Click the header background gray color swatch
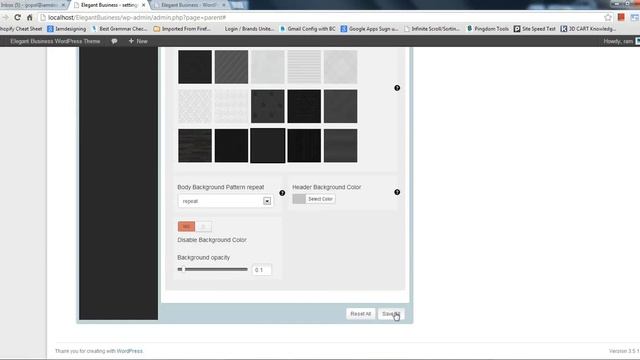 click(x=299, y=199)
